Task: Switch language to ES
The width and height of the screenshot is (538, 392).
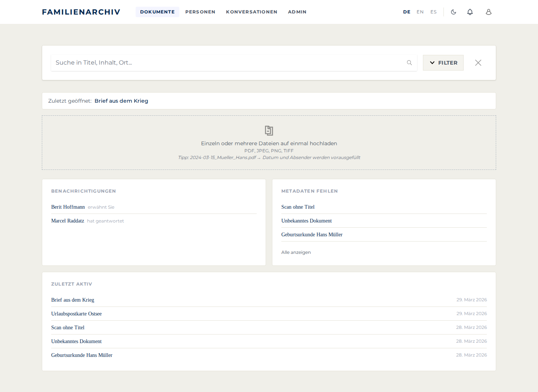Action: (x=433, y=12)
